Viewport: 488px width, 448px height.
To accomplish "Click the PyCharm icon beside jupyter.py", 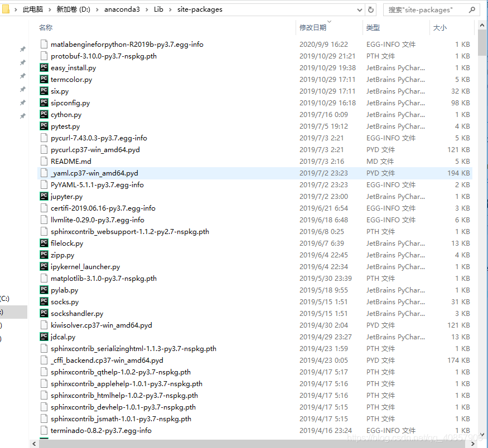I will pos(44,196).
